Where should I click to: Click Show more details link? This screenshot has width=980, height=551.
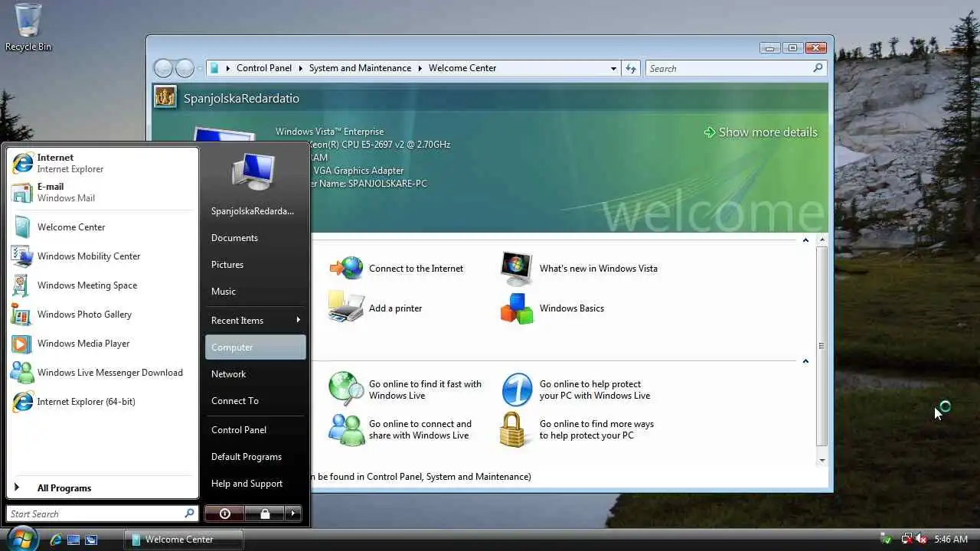coord(760,132)
